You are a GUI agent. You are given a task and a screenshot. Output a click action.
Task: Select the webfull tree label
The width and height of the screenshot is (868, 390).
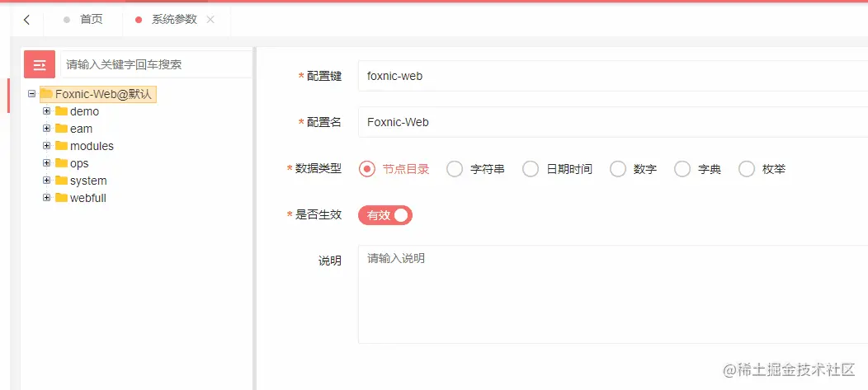pos(88,198)
